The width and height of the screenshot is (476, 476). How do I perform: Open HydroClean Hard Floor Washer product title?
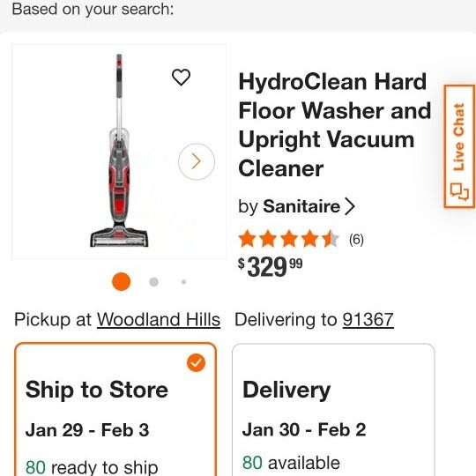335,125
